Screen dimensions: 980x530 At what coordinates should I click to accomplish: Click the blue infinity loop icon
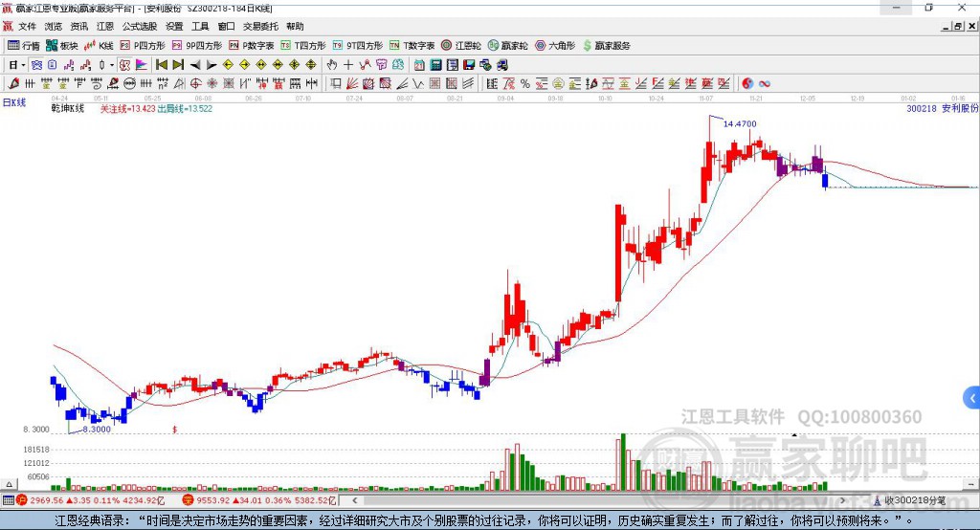[765, 83]
